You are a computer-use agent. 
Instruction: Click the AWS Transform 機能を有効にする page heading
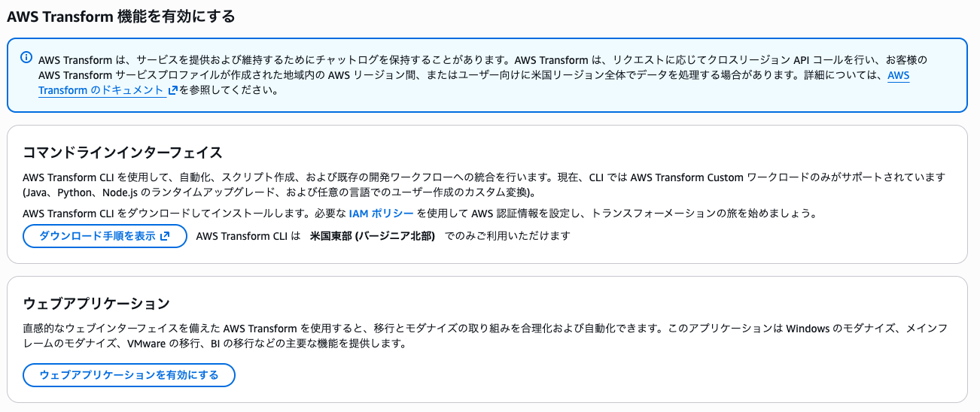pos(120,16)
